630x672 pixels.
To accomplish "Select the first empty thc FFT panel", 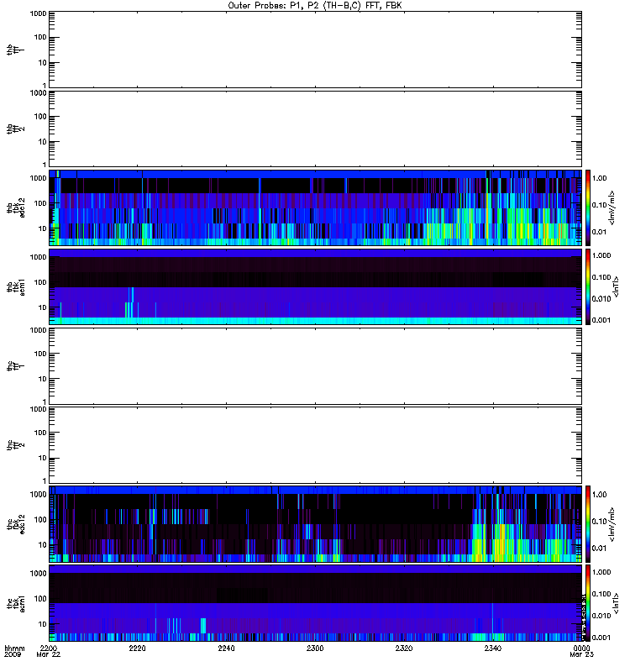I will 315,366.
